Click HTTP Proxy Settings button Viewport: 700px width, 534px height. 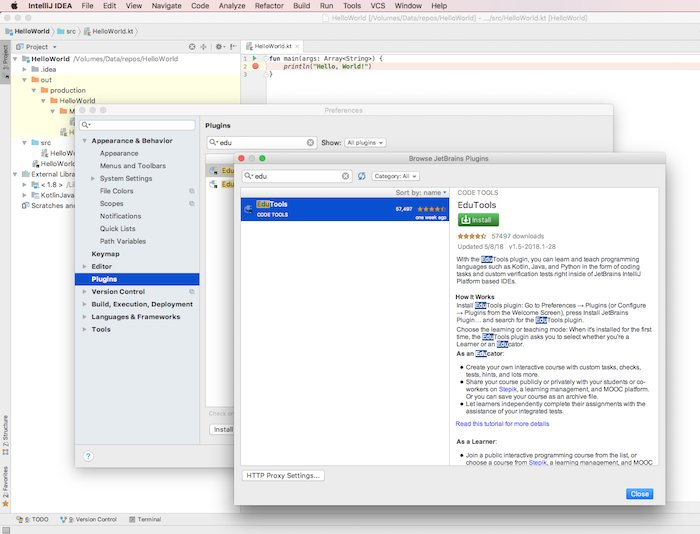coord(283,476)
